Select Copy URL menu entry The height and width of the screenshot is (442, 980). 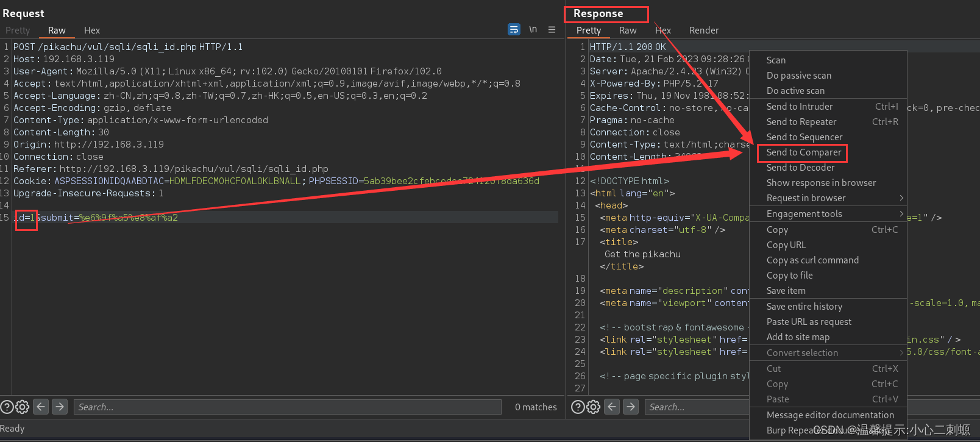pos(828,244)
